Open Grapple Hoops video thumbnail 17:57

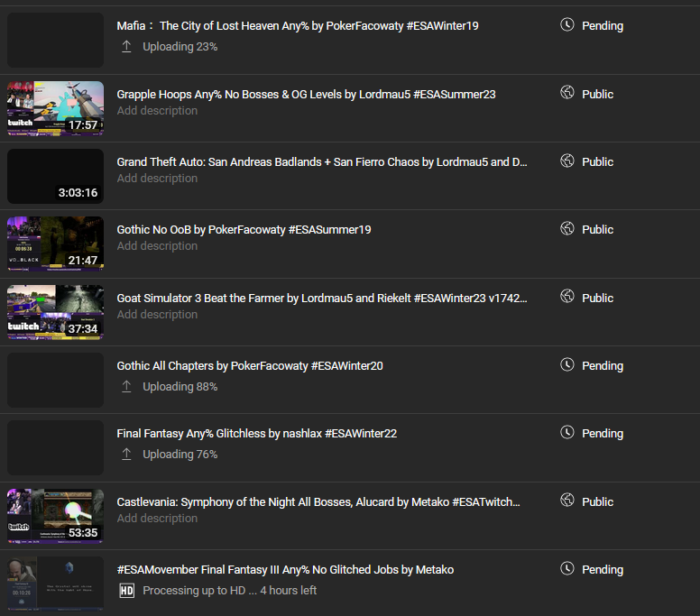point(55,108)
